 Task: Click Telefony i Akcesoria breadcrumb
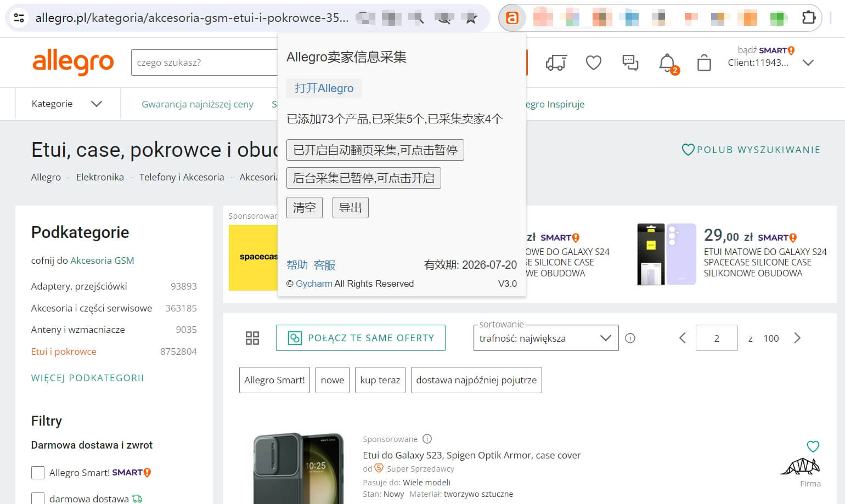(x=182, y=177)
